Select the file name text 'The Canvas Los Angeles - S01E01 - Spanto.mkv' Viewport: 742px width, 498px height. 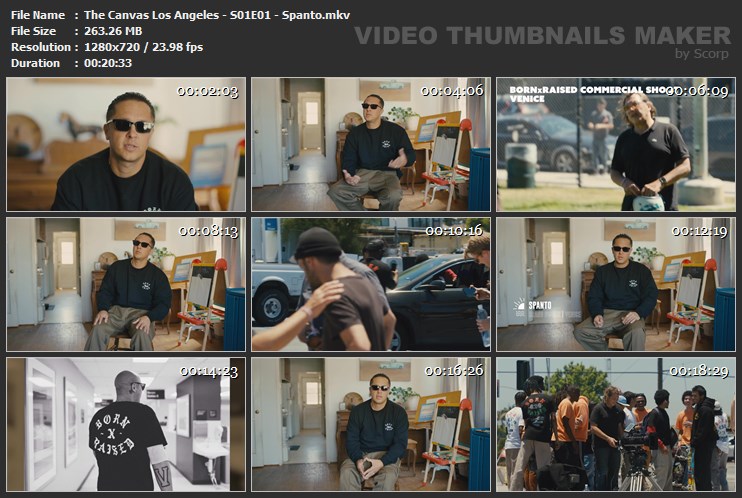[217, 15]
